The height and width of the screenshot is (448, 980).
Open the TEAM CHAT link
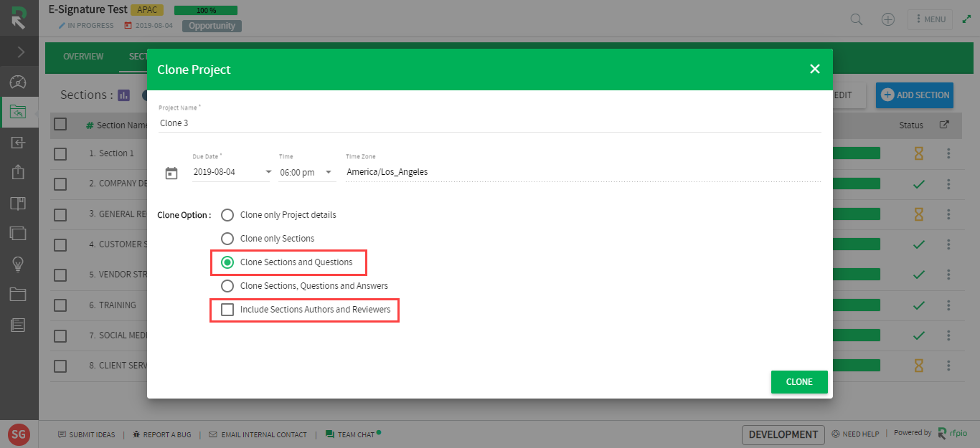point(352,434)
